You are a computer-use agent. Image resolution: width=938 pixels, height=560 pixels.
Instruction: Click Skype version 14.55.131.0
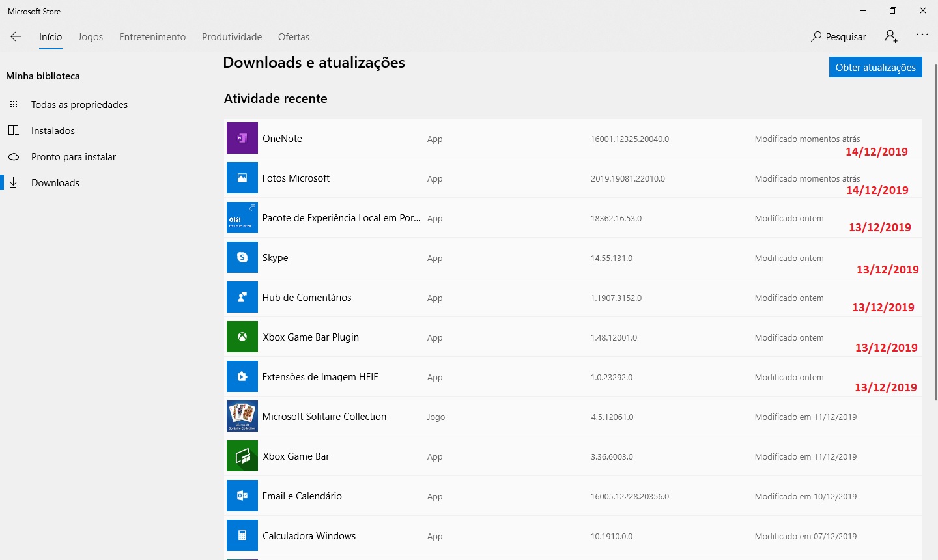(x=611, y=259)
